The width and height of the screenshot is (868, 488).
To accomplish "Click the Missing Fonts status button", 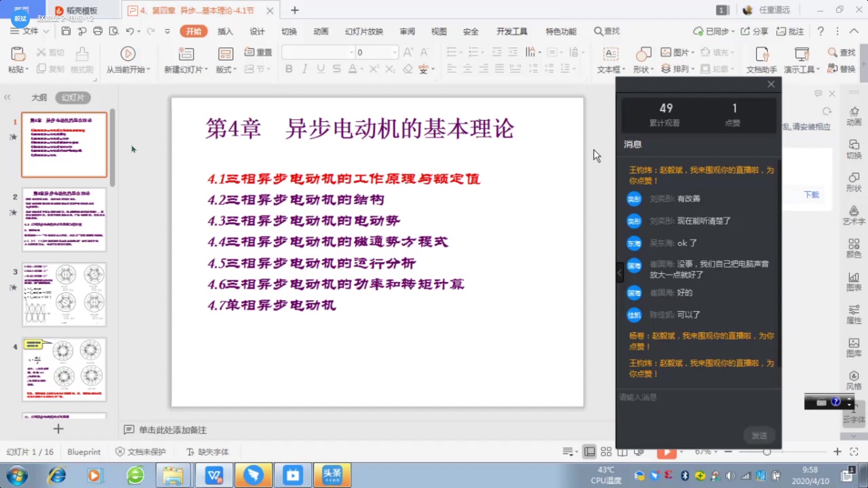I will click(x=208, y=451).
